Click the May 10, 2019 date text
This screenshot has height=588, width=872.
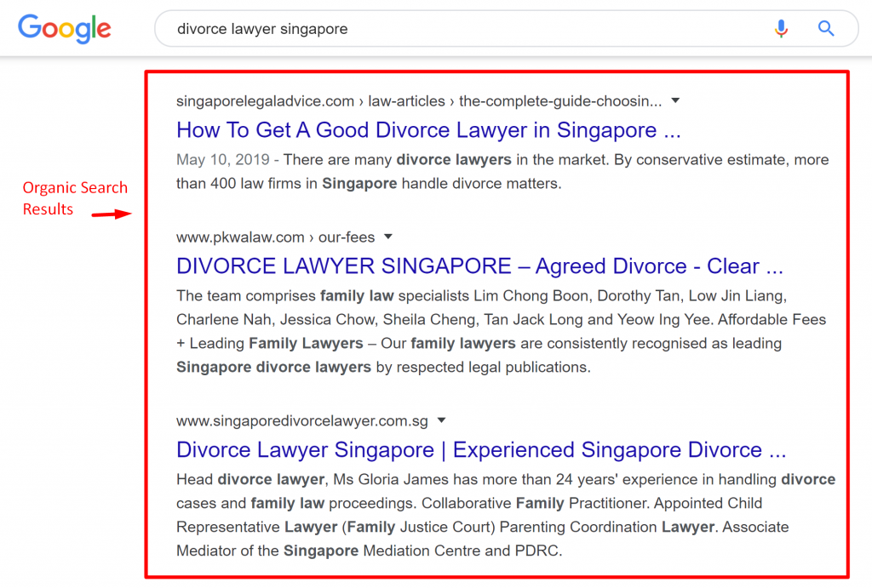222,160
